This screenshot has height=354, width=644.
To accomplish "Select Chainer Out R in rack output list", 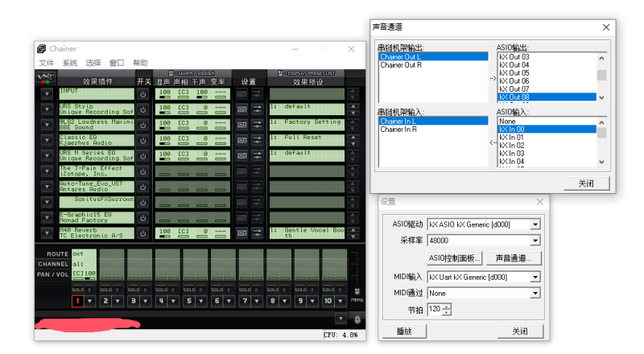I will click(433, 65).
